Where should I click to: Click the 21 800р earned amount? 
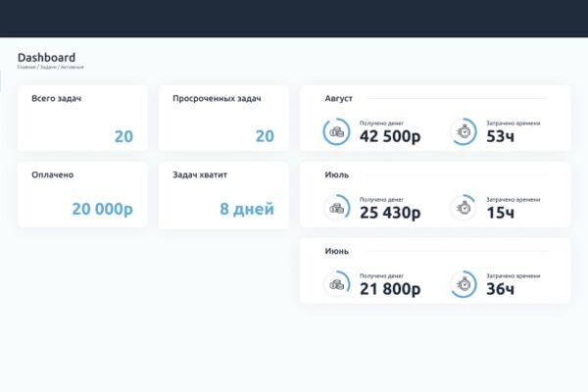tap(390, 289)
